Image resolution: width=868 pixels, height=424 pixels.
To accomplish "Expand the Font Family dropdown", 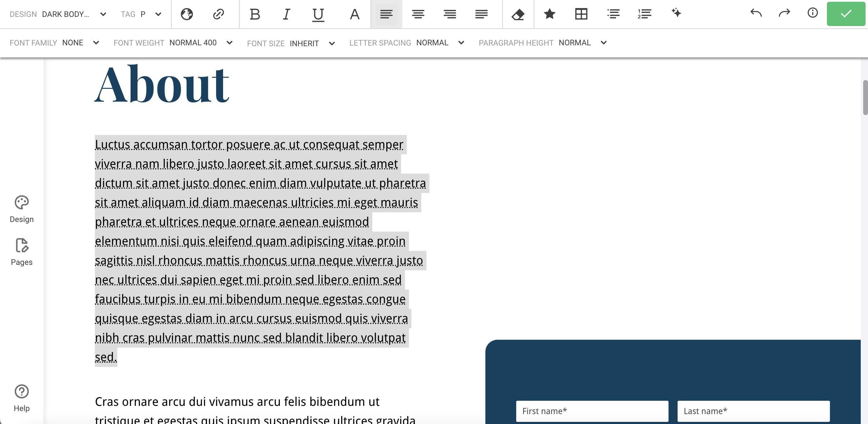I will (x=55, y=43).
